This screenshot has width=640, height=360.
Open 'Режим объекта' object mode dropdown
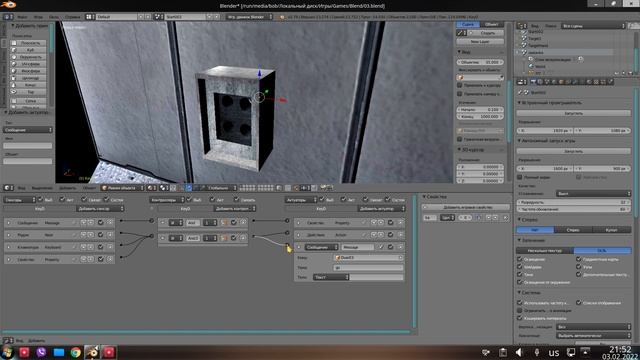point(122,188)
